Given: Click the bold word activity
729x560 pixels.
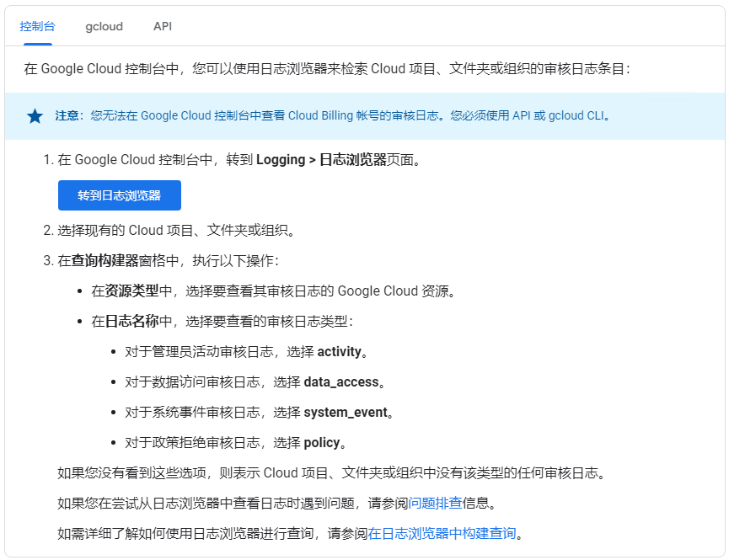Looking at the screenshot, I should point(339,352).
